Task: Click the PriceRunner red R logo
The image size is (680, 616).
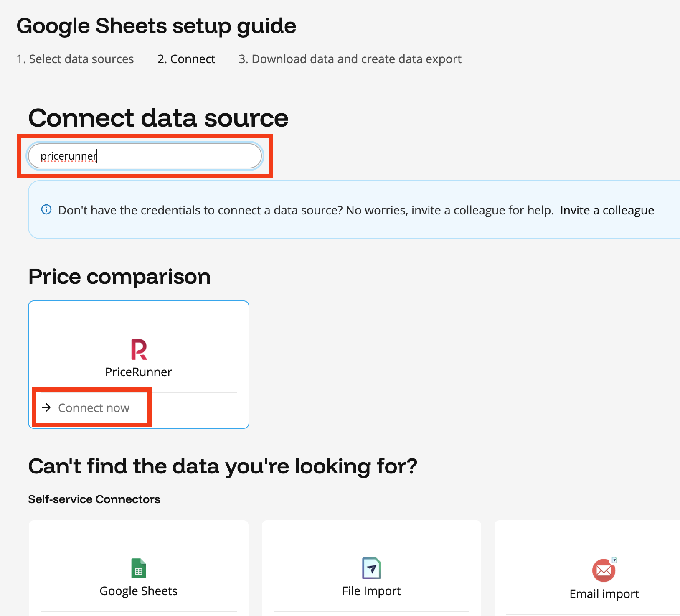Action: [139, 349]
